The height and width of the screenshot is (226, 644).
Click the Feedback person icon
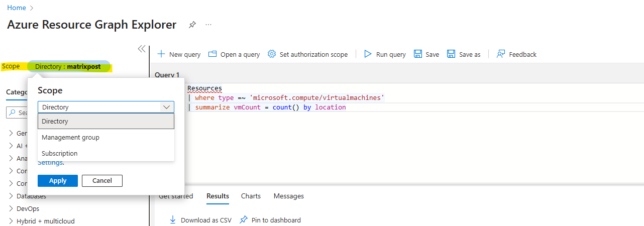pyautogui.click(x=501, y=54)
